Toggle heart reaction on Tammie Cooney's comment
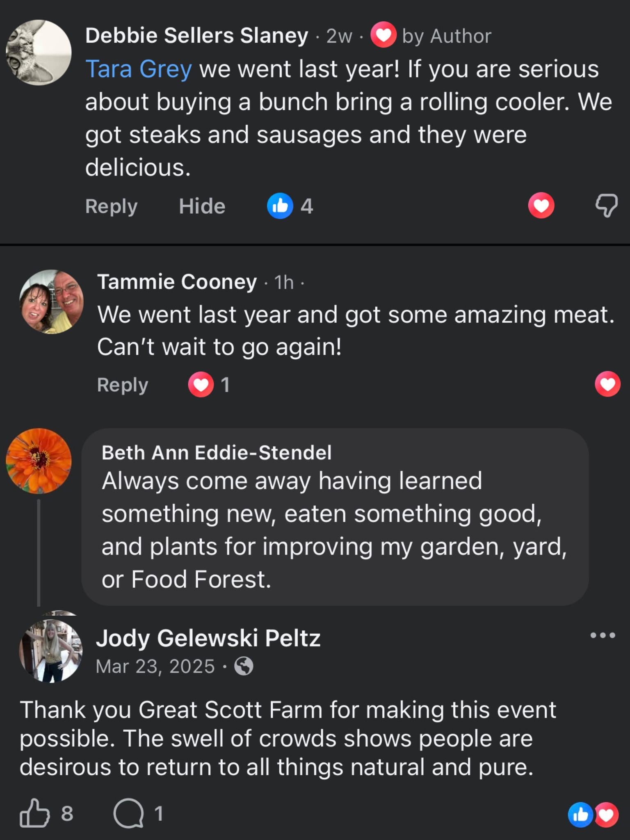The height and width of the screenshot is (840, 630). 607,384
